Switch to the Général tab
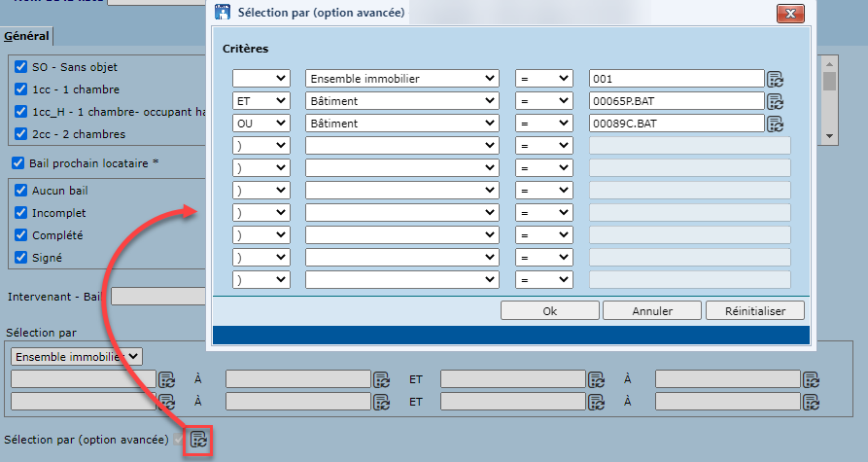Image resolution: width=868 pixels, height=462 pixels. (x=26, y=36)
